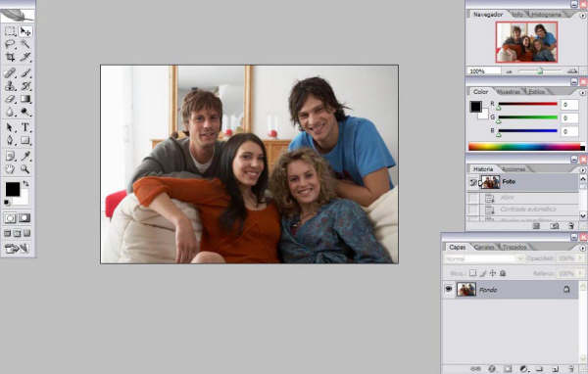Click the Jump to ImageReady button

(x=18, y=248)
